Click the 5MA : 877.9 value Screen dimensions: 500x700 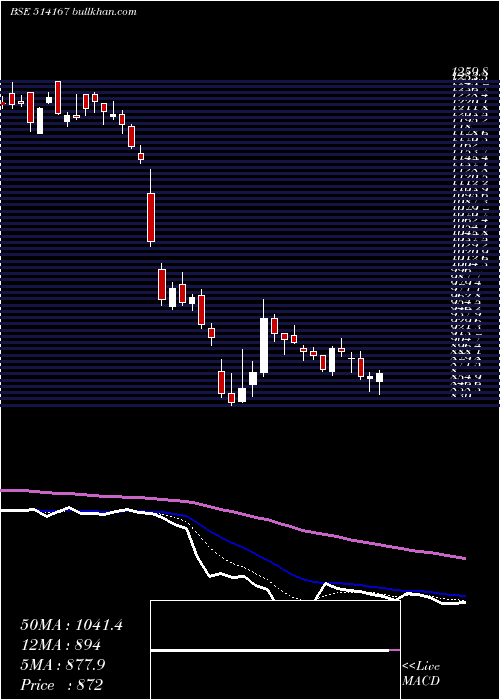click(x=62, y=665)
